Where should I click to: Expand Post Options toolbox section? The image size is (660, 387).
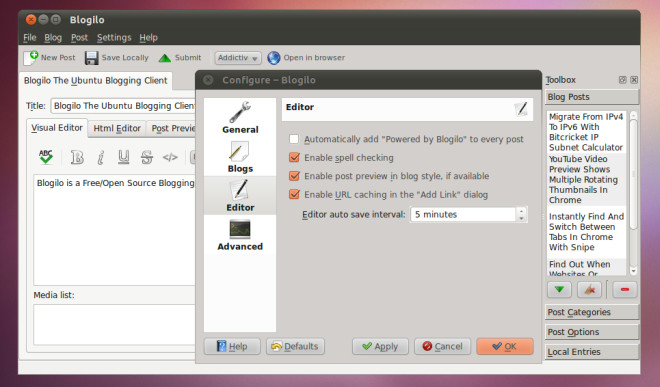click(x=591, y=332)
